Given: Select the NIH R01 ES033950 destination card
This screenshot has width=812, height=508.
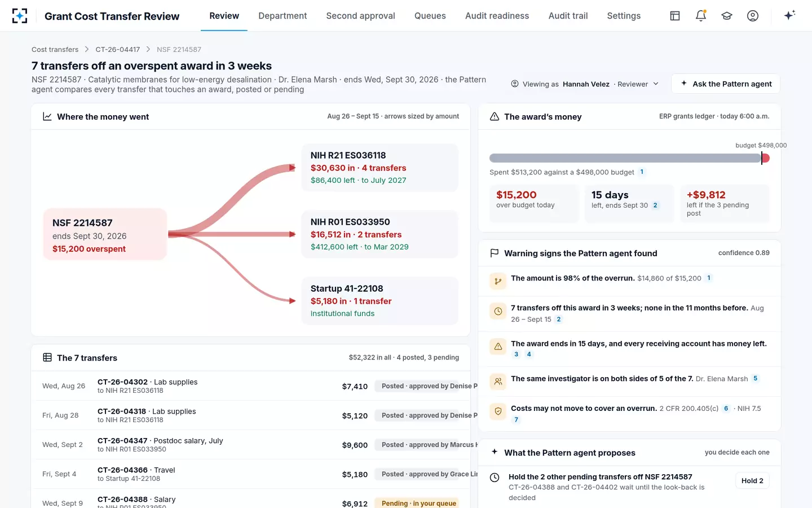Looking at the screenshot, I should 380,234.
